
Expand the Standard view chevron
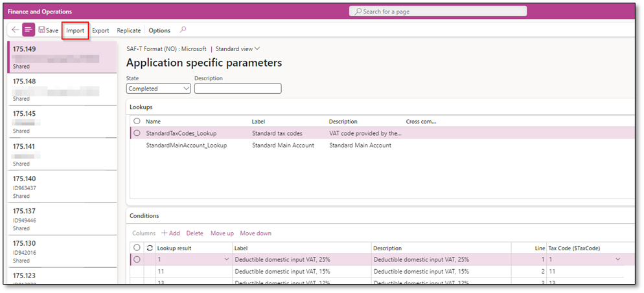[x=257, y=49]
